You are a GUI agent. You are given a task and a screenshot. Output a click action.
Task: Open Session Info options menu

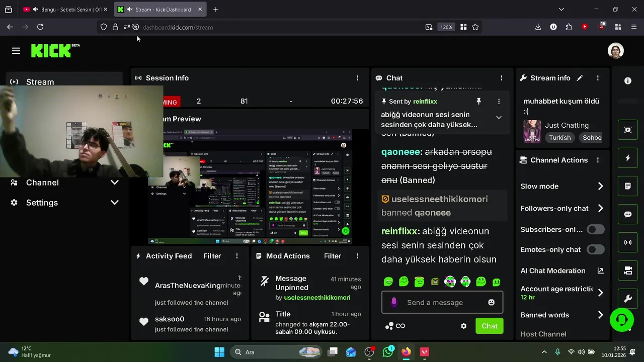tap(357, 78)
